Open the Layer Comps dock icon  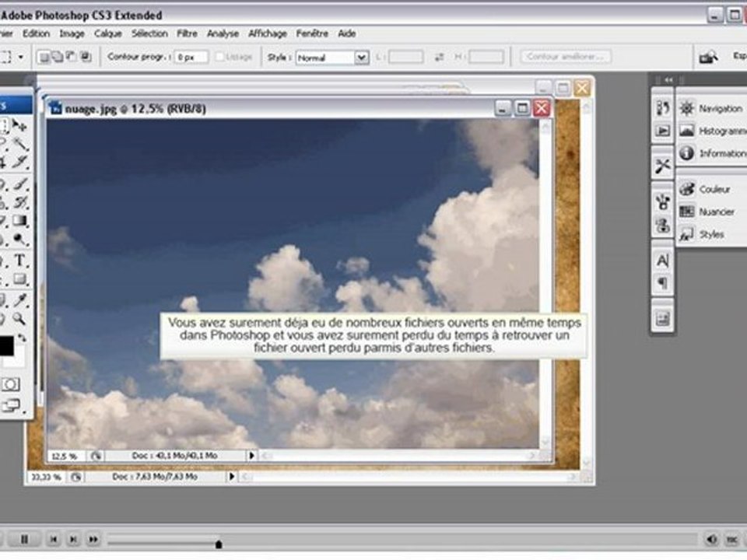pyautogui.click(x=663, y=319)
